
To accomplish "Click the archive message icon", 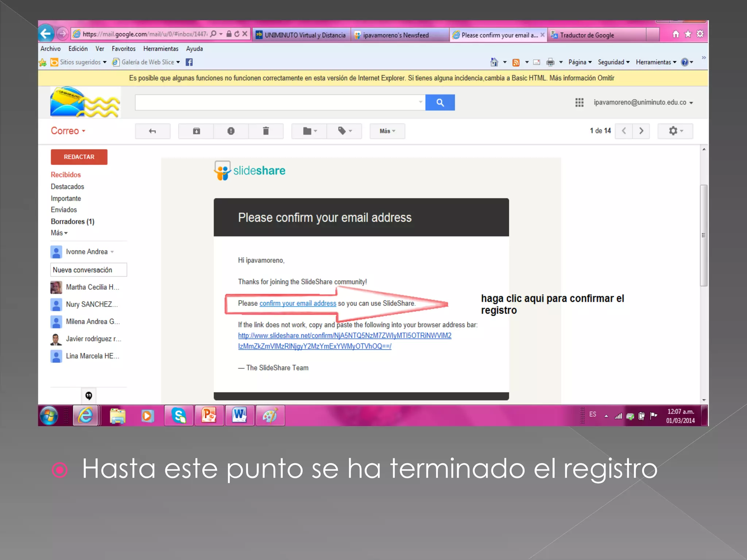I will pyautogui.click(x=196, y=131).
